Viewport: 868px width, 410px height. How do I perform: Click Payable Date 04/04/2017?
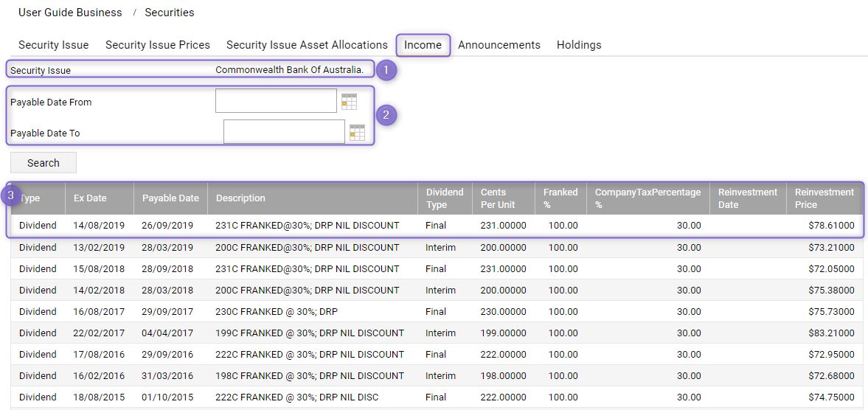coord(167,333)
